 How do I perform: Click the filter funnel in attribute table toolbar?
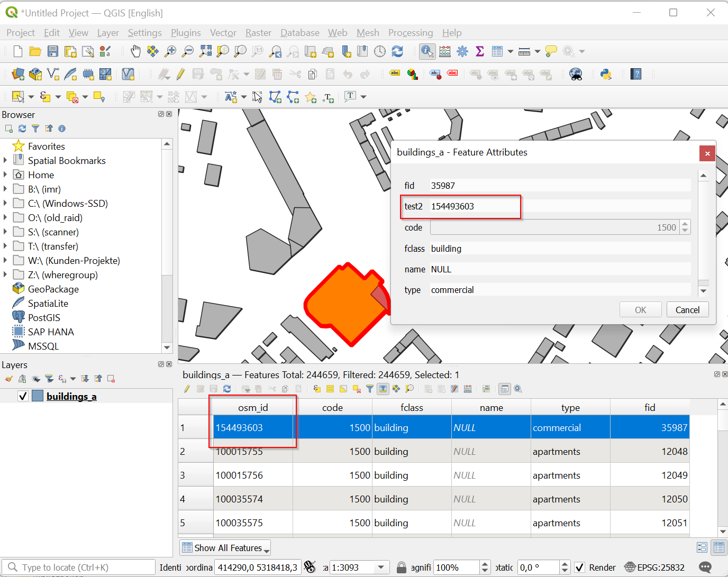click(x=370, y=389)
